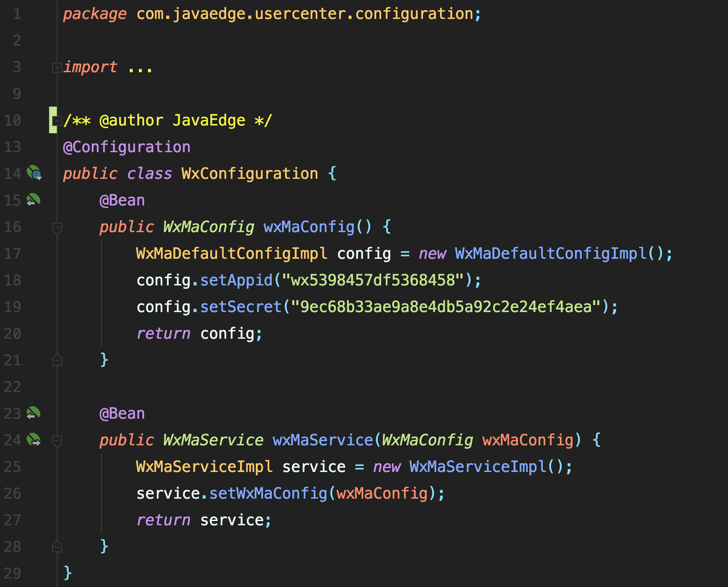This screenshot has width=728, height=587.
Task: Click the Spring bean gutter icon on line 23
Action: 33,413
